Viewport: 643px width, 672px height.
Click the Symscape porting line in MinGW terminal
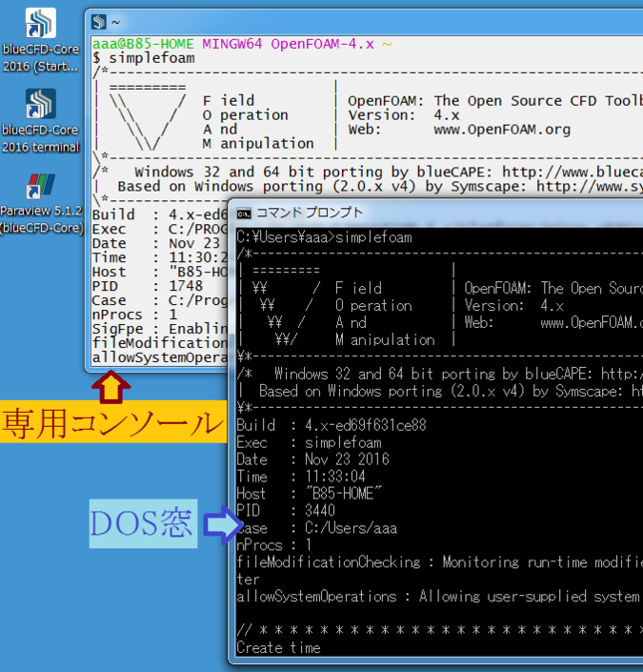[x=369, y=187]
